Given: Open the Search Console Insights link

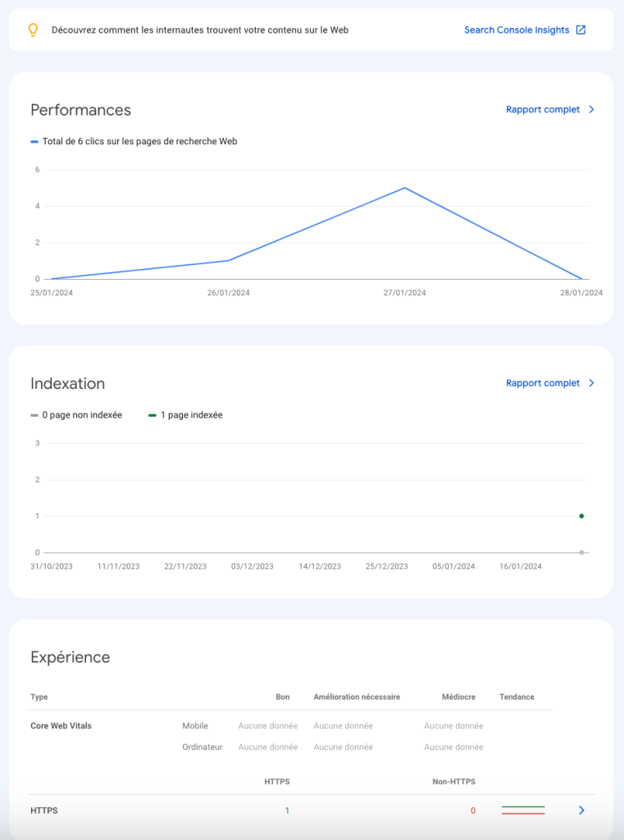Looking at the screenshot, I should coord(516,30).
